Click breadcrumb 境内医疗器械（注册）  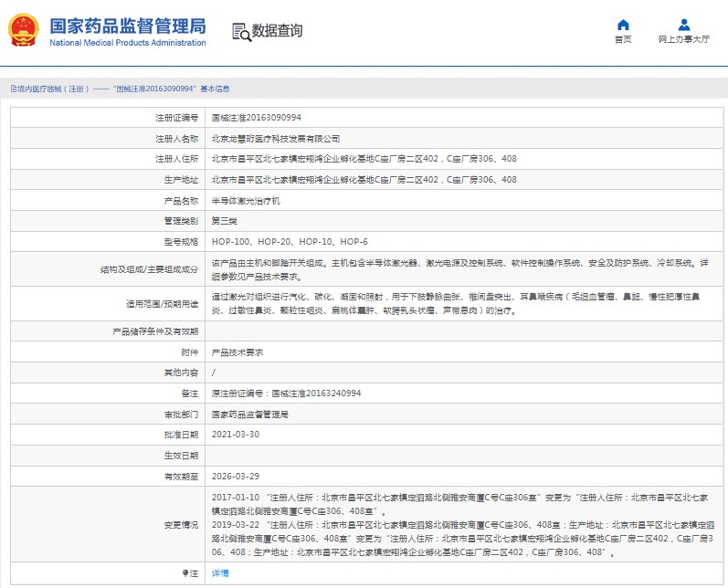[x=53, y=89]
